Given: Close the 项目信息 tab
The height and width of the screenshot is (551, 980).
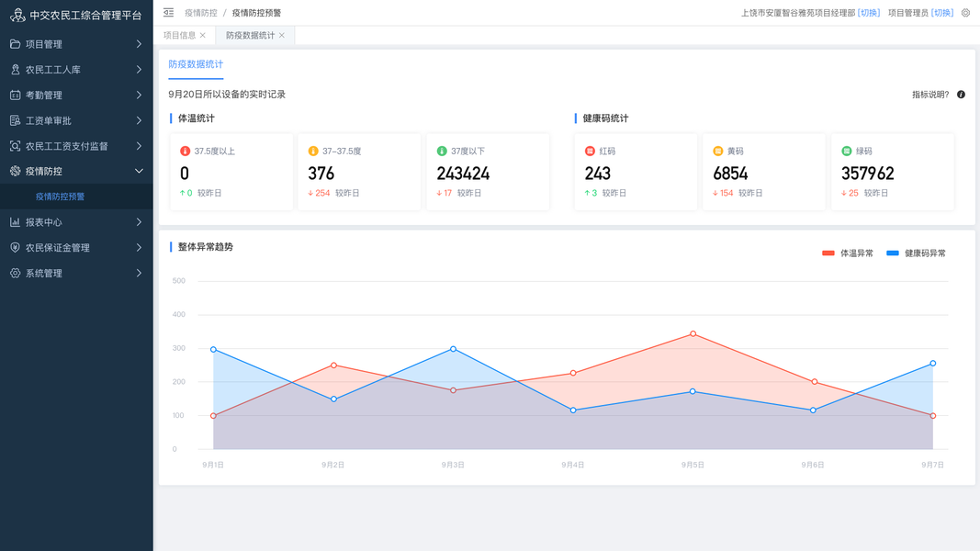Looking at the screenshot, I should 202,36.
